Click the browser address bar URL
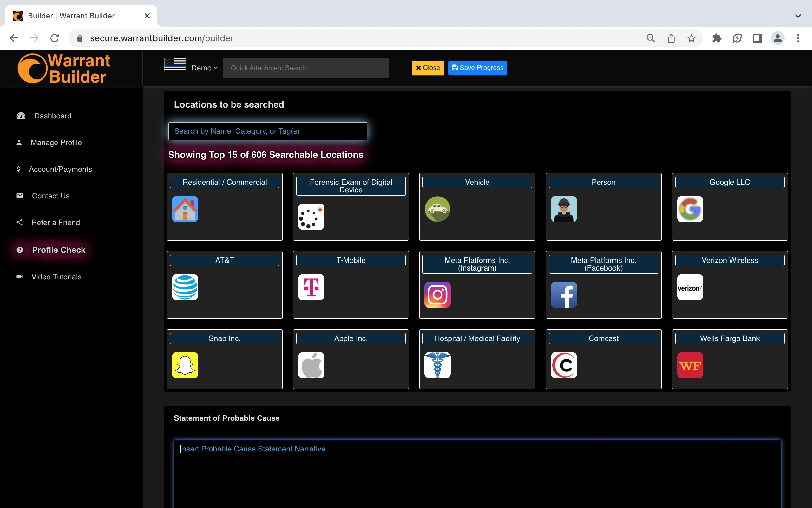 click(x=162, y=38)
